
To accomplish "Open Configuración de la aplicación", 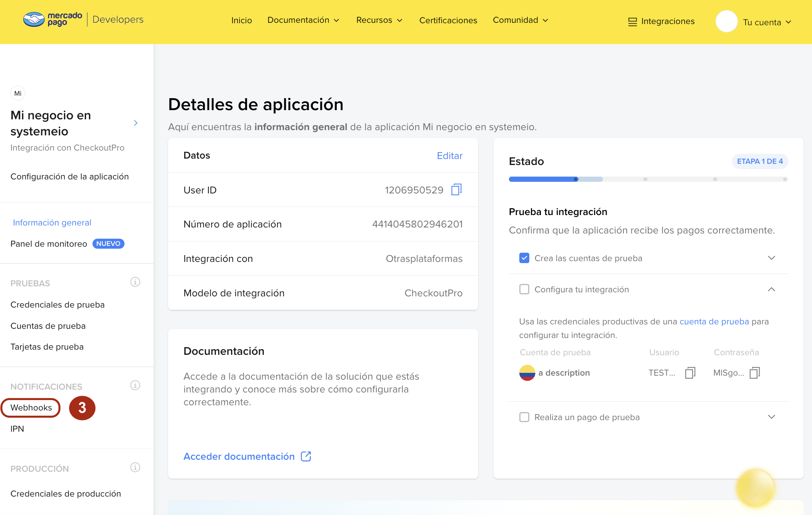I will coord(70,177).
